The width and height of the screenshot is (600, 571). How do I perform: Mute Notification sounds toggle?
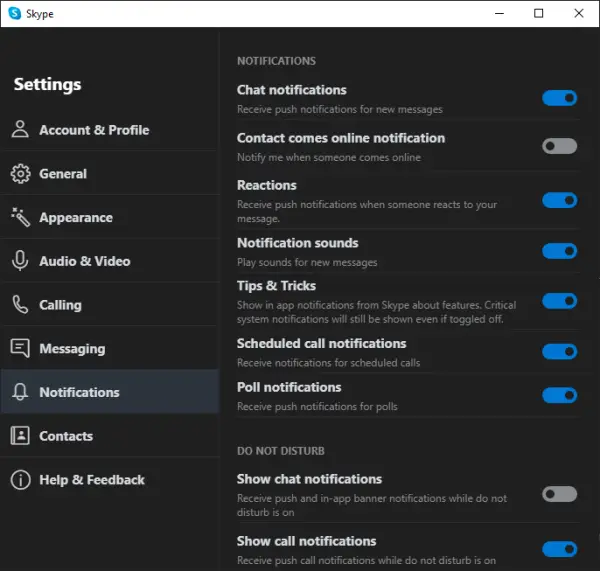coord(559,251)
